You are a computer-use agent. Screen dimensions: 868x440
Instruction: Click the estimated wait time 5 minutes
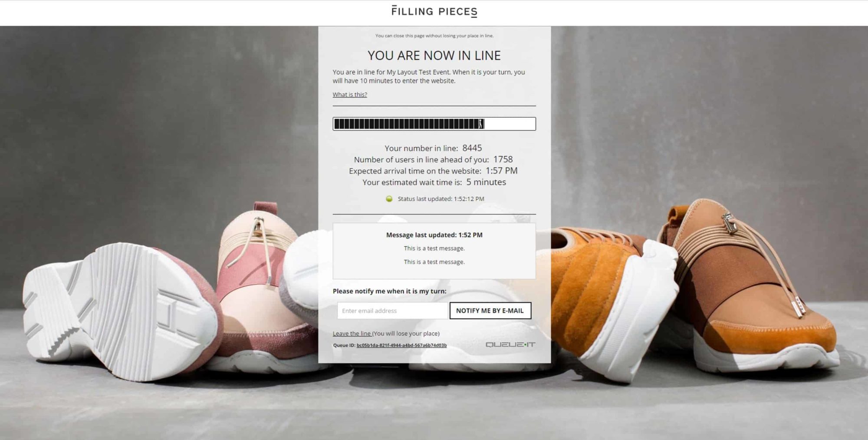coord(486,182)
